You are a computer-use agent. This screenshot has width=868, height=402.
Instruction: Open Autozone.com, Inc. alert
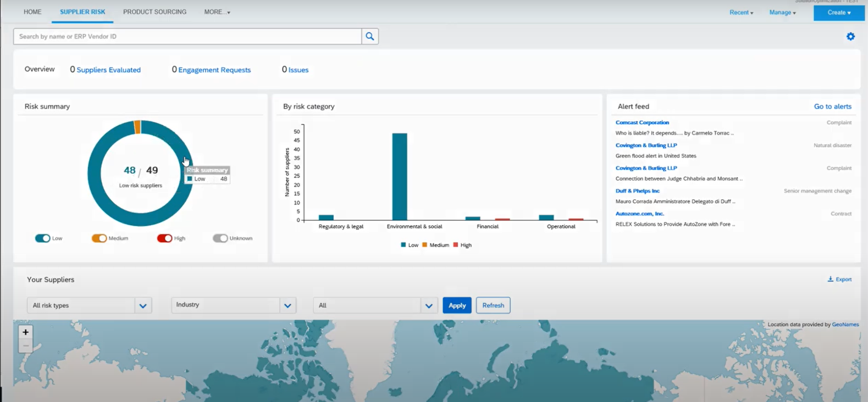coord(640,214)
